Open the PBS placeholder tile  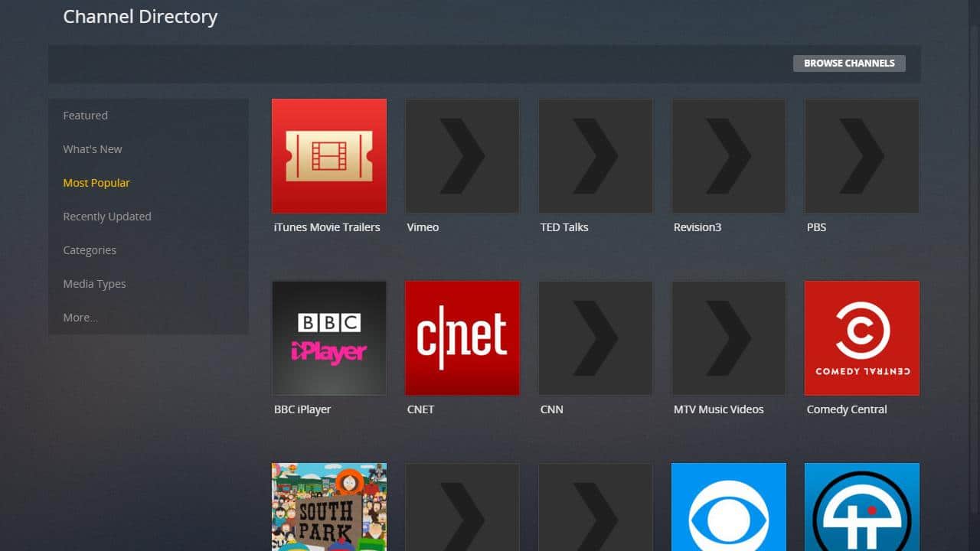(x=862, y=156)
